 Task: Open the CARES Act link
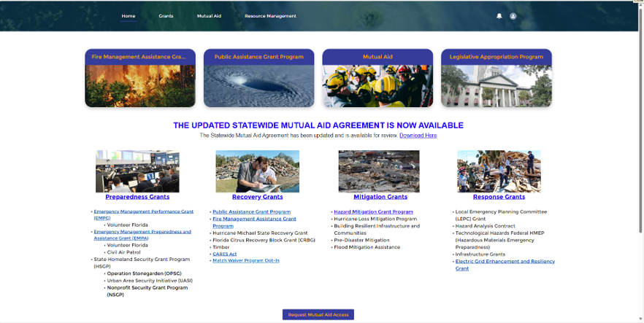(225, 254)
